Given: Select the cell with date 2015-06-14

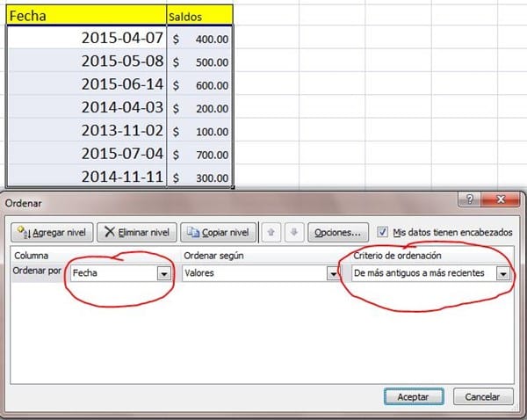Looking at the screenshot, I should coord(86,83).
